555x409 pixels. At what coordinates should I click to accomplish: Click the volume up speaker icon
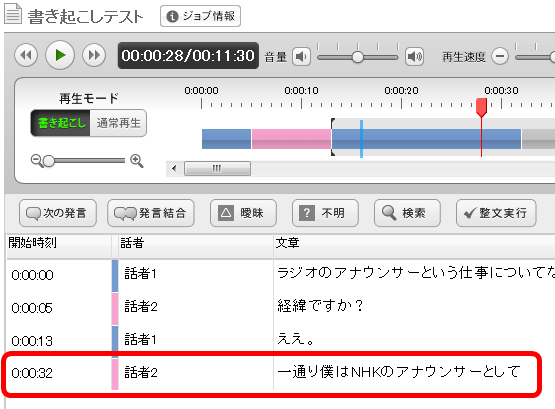(414, 57)
